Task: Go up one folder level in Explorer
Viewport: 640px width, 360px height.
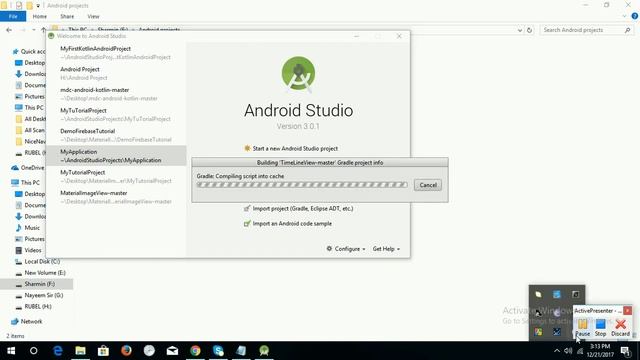Action: tap(43, 30)
